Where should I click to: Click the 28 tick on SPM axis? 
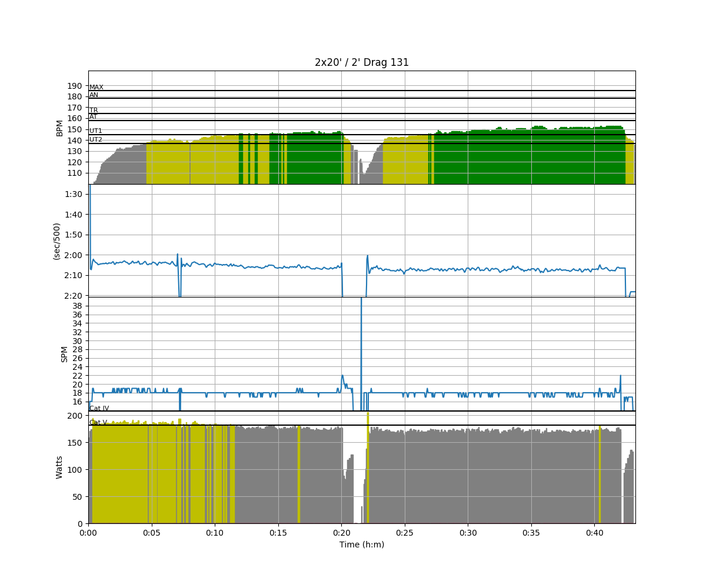pyautogui.click(x=77, y=349)
